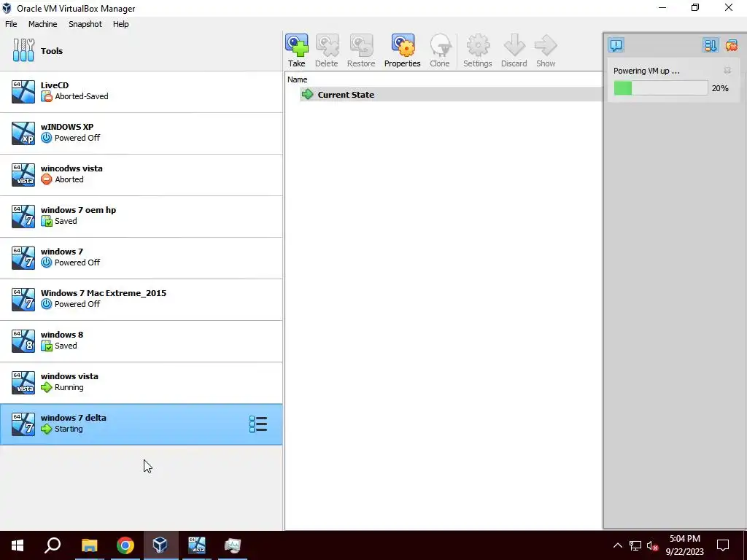Click the Powering VM up label
747x560 pixels.
click(x=646, y=71)
